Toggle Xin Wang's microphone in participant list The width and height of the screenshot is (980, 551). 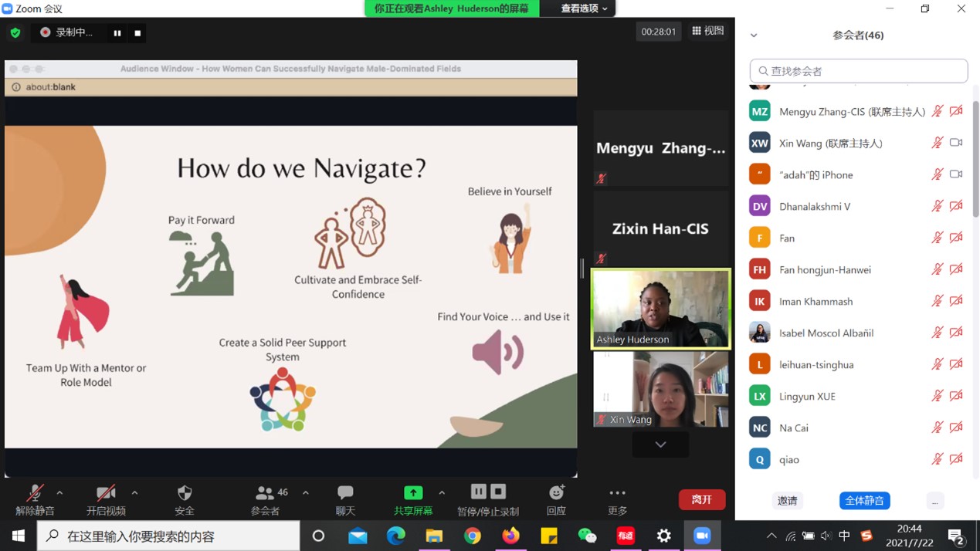pos(937,143)
